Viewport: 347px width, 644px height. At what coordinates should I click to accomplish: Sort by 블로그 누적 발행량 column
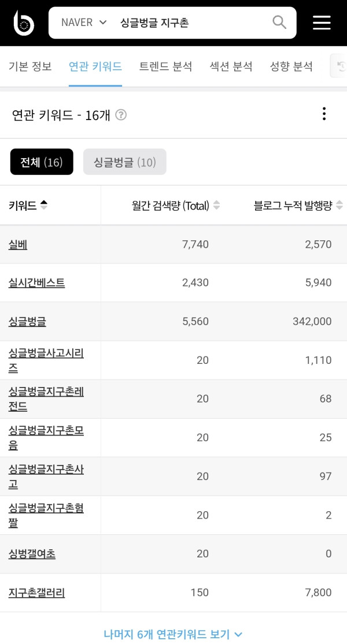339,205
